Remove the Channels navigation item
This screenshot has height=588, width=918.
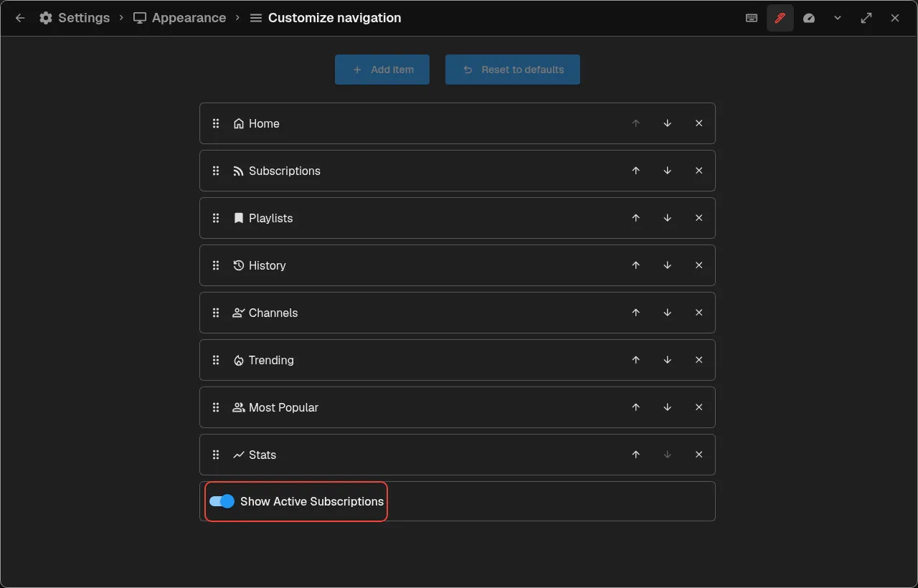click(699, 313)
